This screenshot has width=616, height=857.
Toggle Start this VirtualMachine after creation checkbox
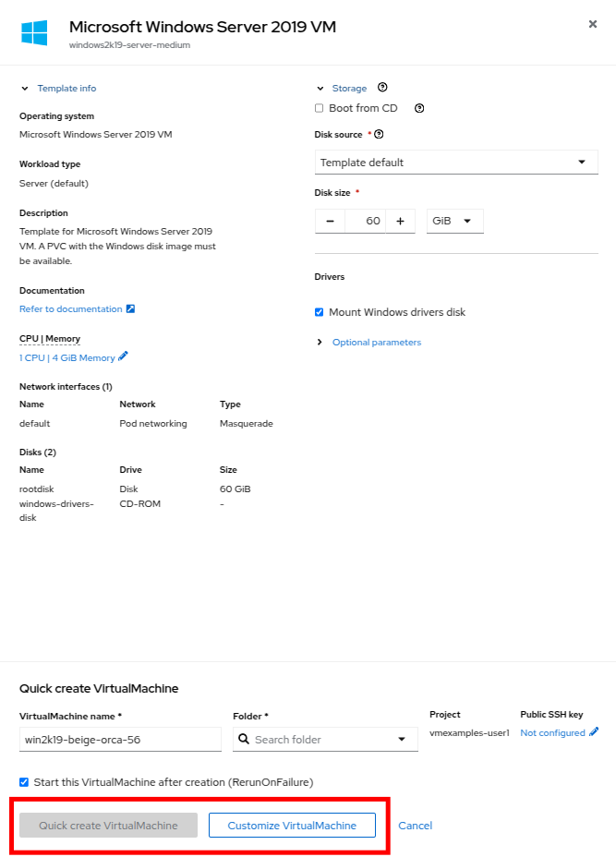pyautogui.click(x=24, y=782)
